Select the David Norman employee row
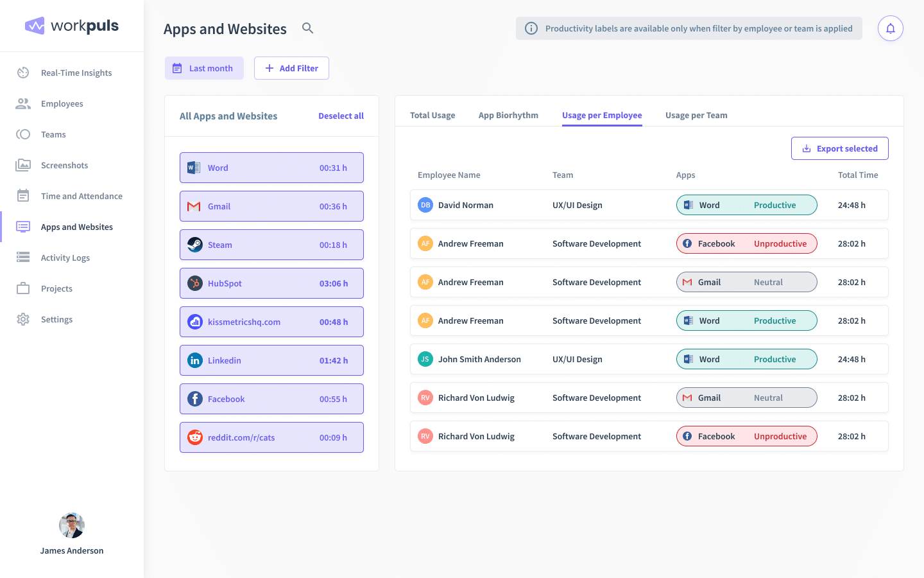This screenshot has width=924, height=578. pyautogui.click(x=465, y=206)
